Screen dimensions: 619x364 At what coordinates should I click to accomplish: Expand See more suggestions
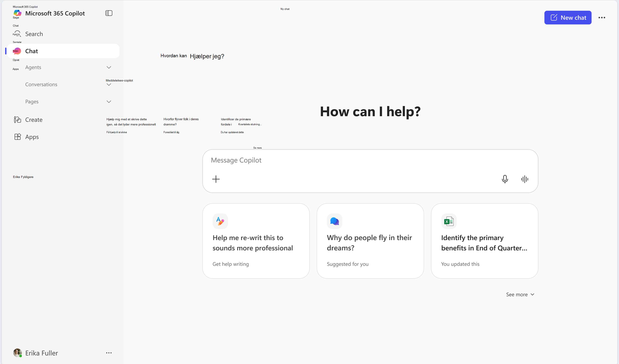point(520,295)
